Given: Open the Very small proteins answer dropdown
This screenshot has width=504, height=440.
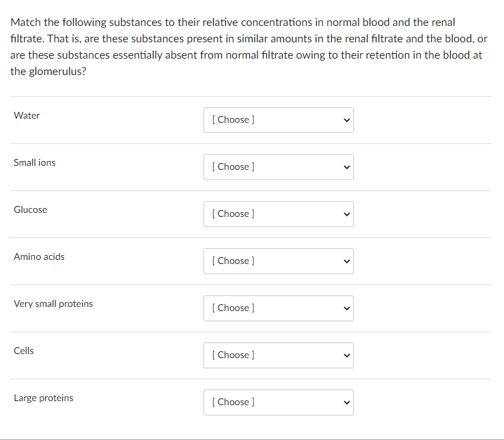Looking at the screenshot, I should 278,308.
